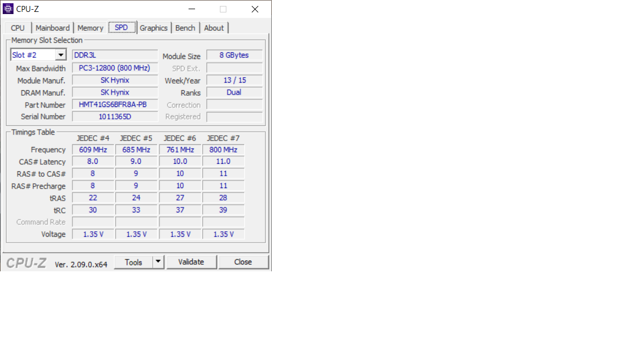
Task: Click tRAS value 27
Action: tap(180, 198)
